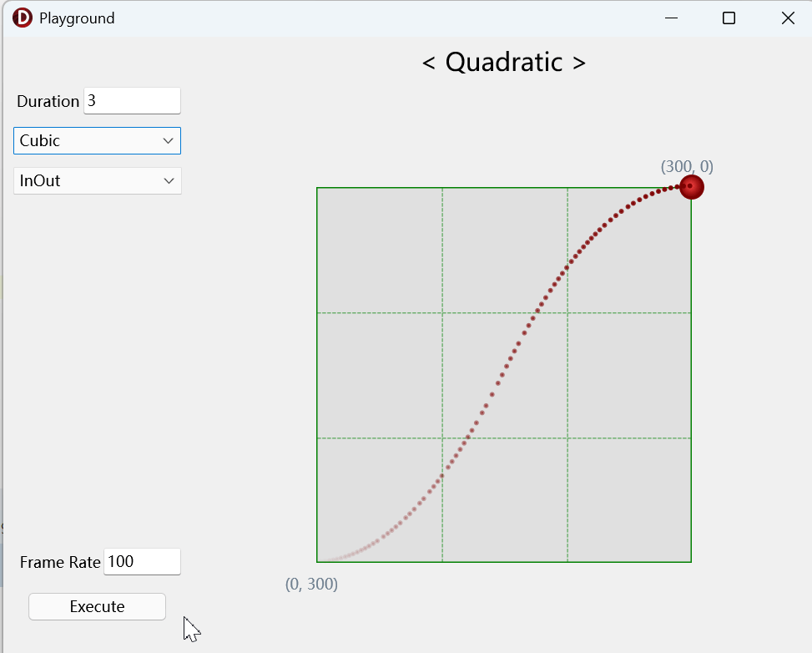Click the large red ball on the curve

tap(691, 187)
